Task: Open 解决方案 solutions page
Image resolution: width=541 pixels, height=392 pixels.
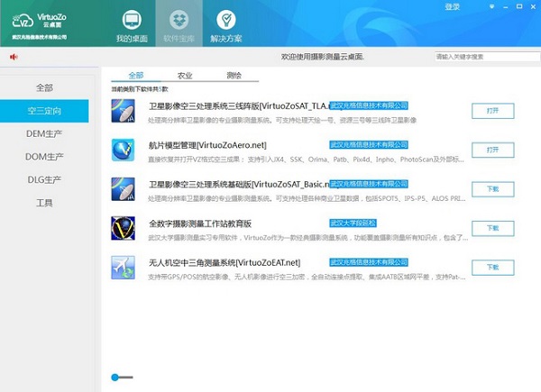Action: [225, 25]
